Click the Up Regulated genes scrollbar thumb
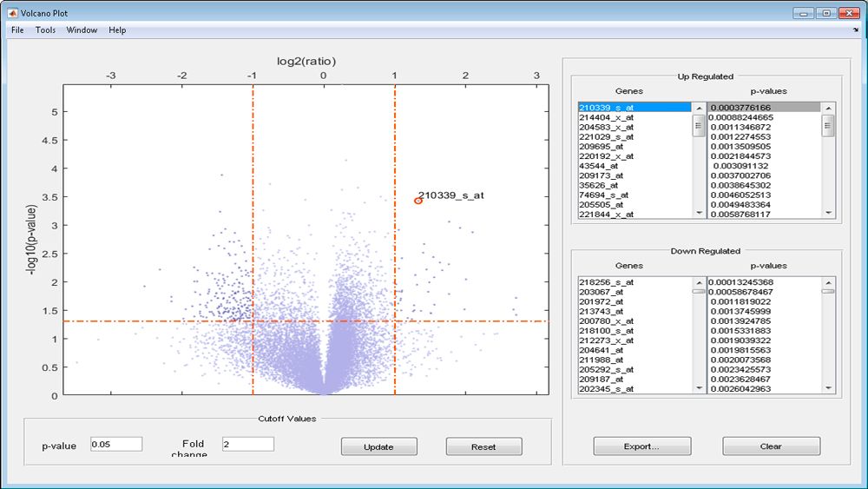 (x=699, y=126)
